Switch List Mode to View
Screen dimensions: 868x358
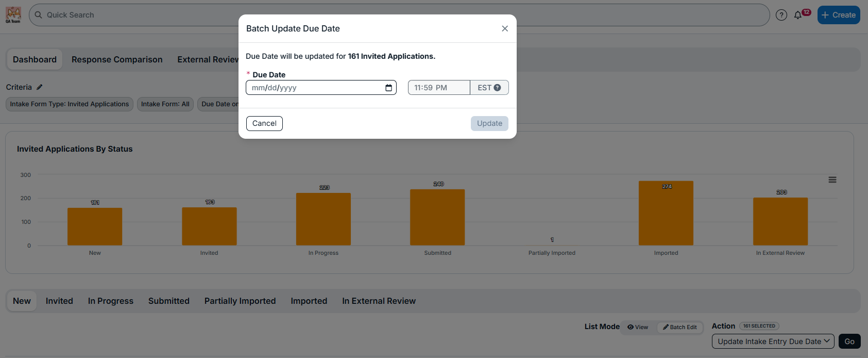(638, 327)
